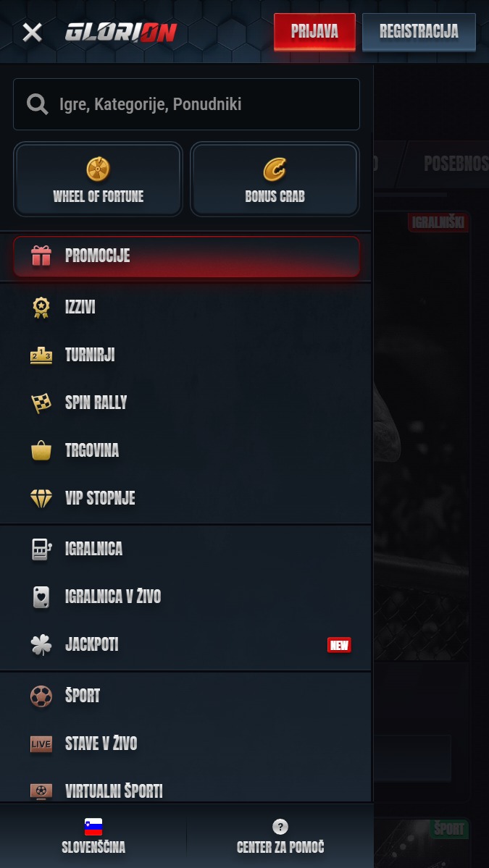Open Virtualni športi section
The image size is (489, 868).
(x=185, y=791)
